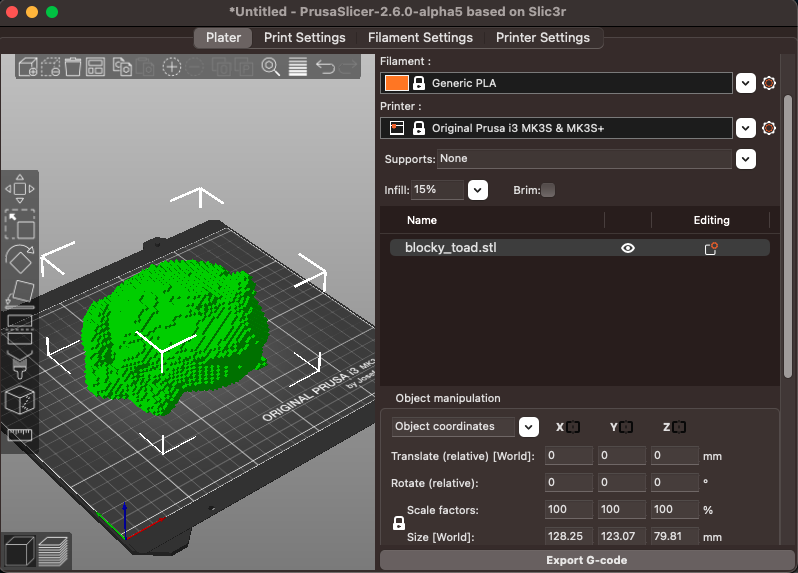Click the Infill 15% input field

[437, 190]
